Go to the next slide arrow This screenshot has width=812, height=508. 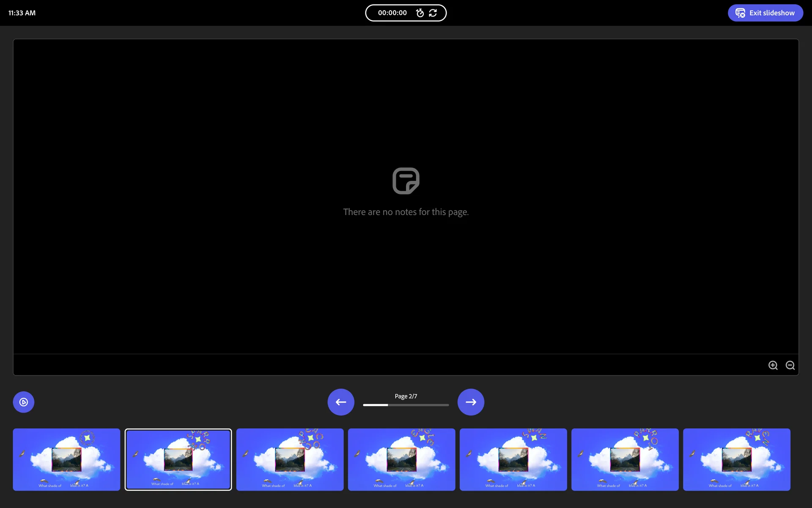coord(471,402)
